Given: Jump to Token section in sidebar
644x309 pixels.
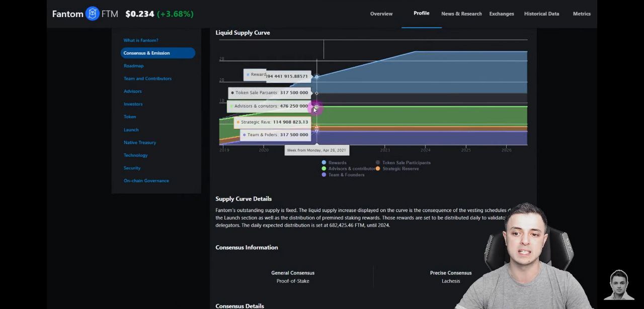Looking at the screenshot, I should tap(130, 117).
